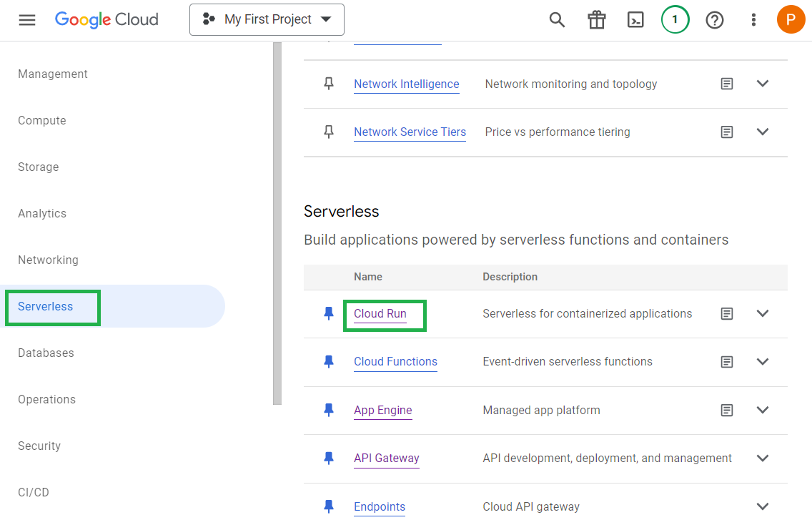Open the Endpoints link

pos(380,507)
